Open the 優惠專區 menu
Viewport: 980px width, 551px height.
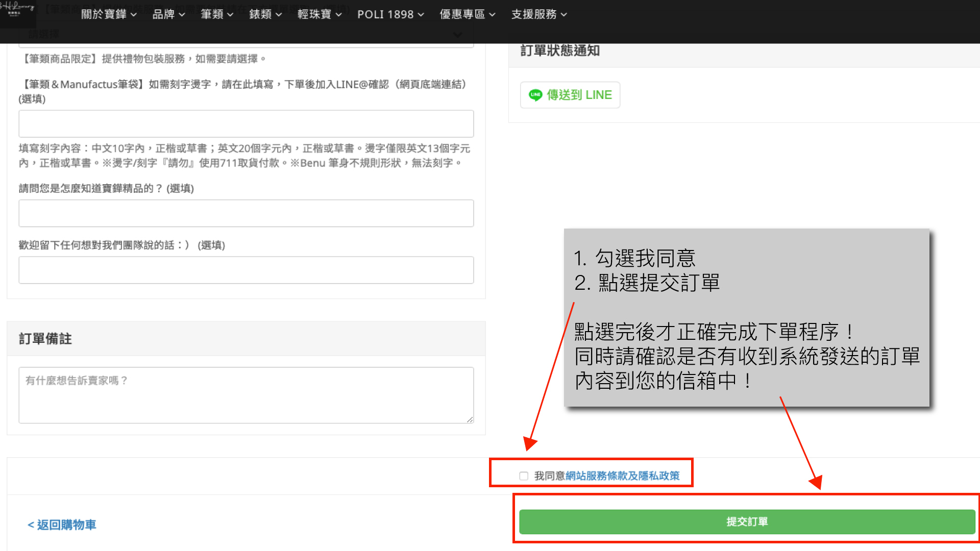point(468,14)
